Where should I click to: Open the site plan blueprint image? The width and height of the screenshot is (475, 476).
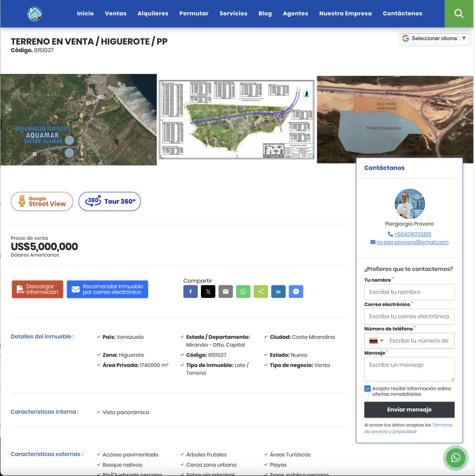pyautogui.click(x=236, y=119)
